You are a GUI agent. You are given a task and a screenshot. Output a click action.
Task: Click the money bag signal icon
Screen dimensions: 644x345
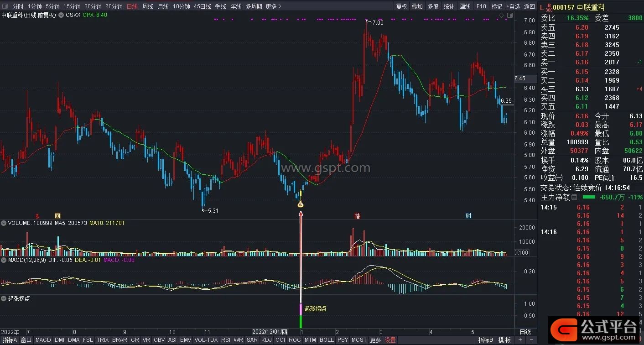[300, 204]
